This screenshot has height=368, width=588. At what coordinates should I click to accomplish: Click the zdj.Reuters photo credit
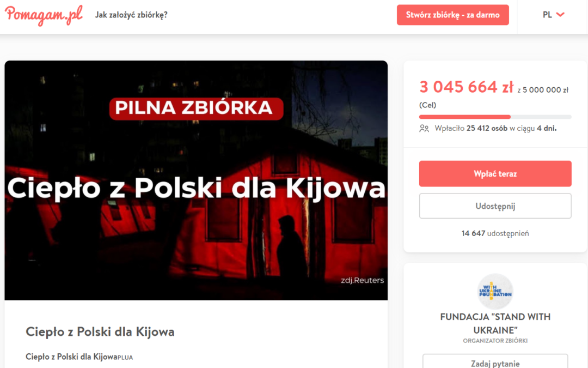click(362, 280)
